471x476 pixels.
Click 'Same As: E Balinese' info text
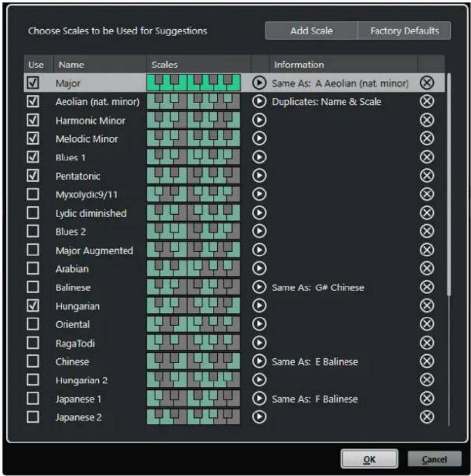[x=315, y=361]
